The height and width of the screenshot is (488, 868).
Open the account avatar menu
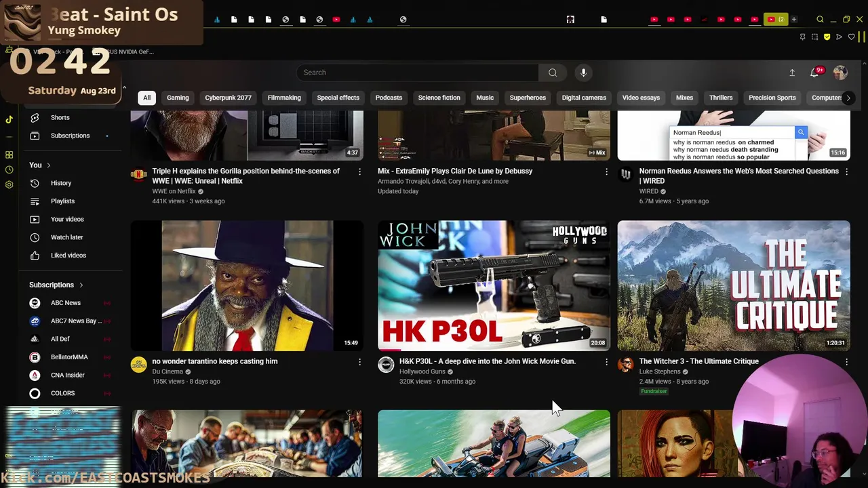click(x=840, y=73)
